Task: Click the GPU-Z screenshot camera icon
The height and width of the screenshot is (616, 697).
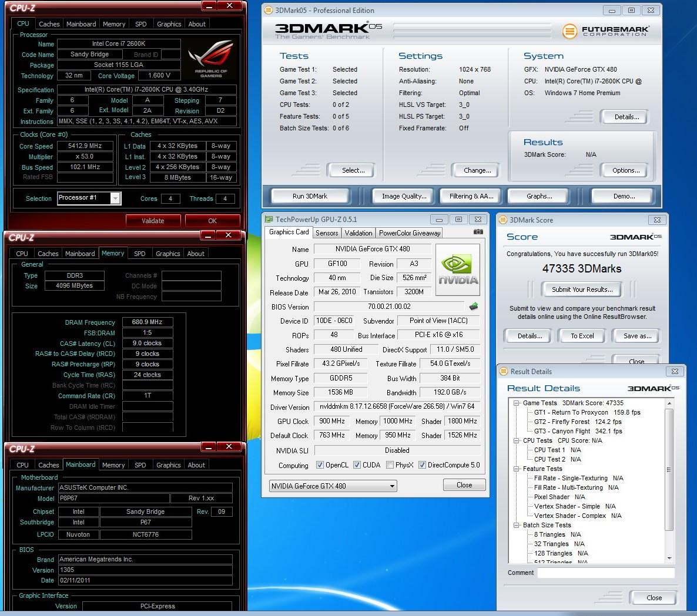Action: click(478, 232)
